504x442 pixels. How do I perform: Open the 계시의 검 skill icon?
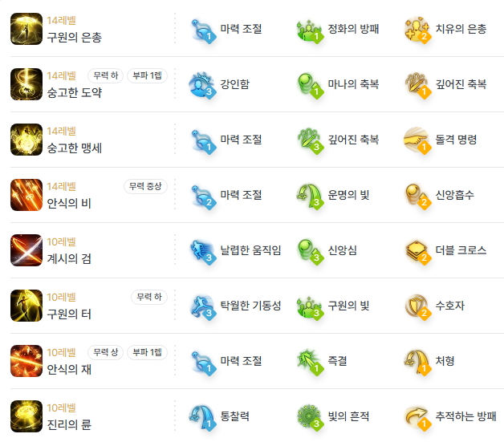click(26, 250)
